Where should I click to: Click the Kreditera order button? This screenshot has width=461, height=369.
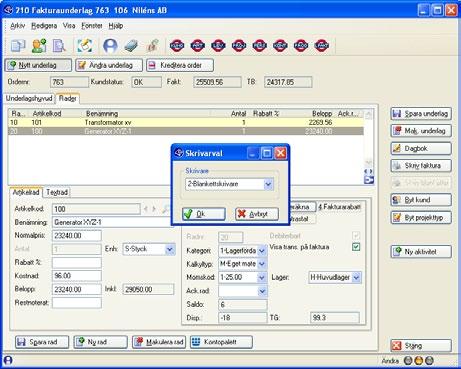coord(180,65)
